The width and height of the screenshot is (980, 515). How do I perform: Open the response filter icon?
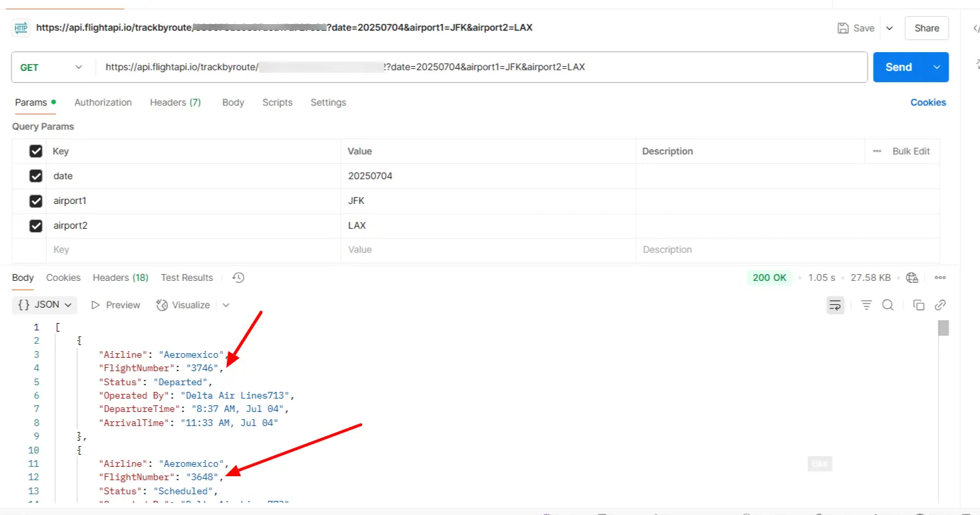click(866, 305)
